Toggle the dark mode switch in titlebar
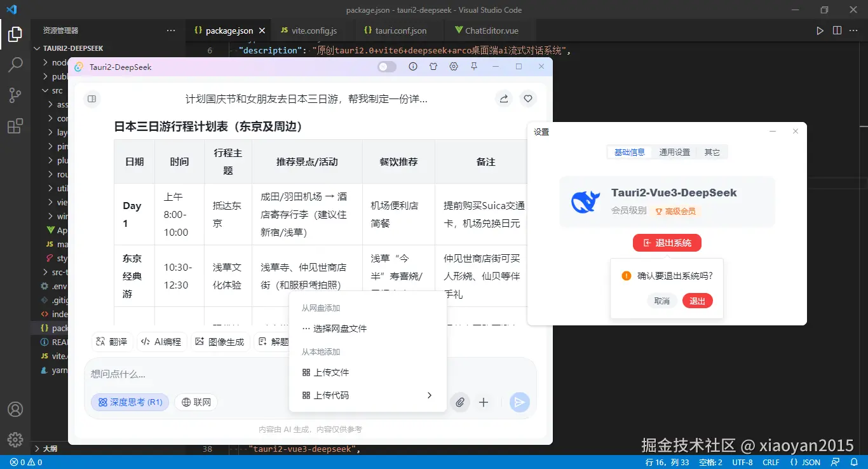868x469 pixels. [x=386, y=66]
